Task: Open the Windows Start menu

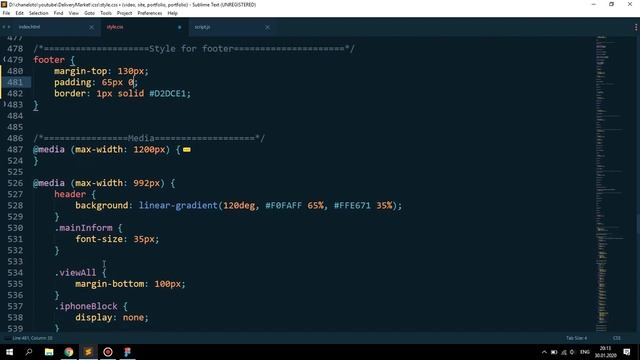Action: pyautogui.click(x=9, y=352)
